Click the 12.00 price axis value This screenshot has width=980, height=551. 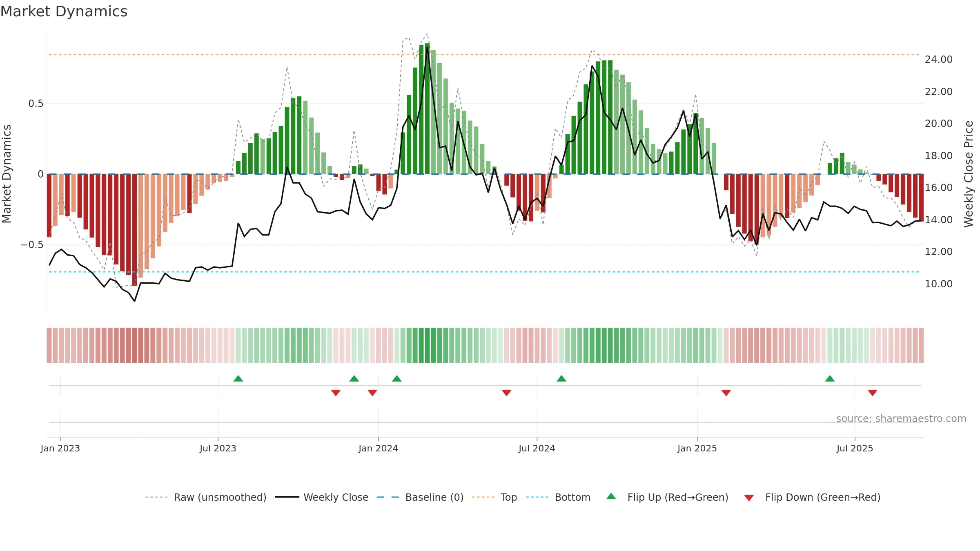(x=939, y=252)
